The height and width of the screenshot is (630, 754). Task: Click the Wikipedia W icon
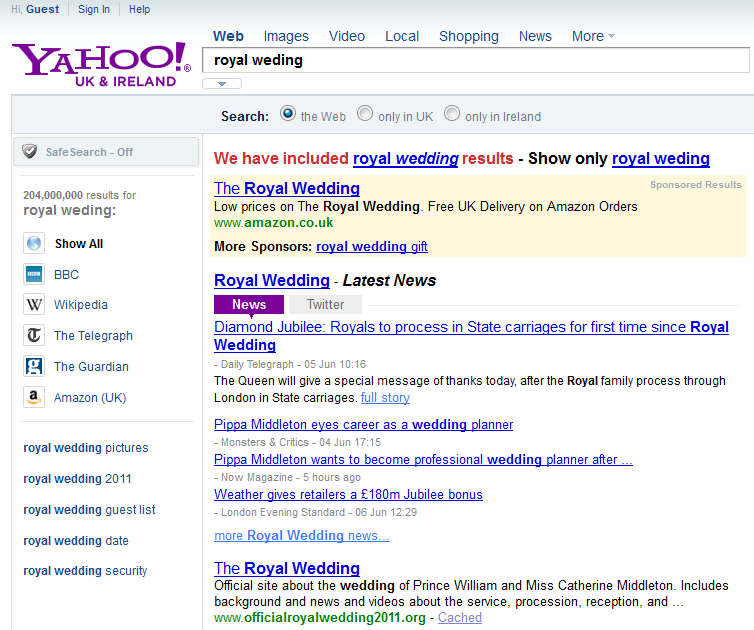(34, 304)
